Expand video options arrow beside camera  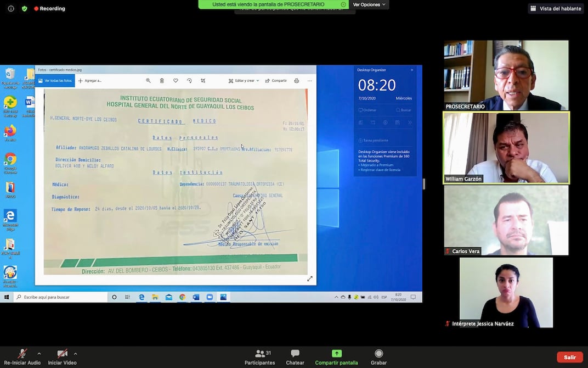(x=75, y=353)
